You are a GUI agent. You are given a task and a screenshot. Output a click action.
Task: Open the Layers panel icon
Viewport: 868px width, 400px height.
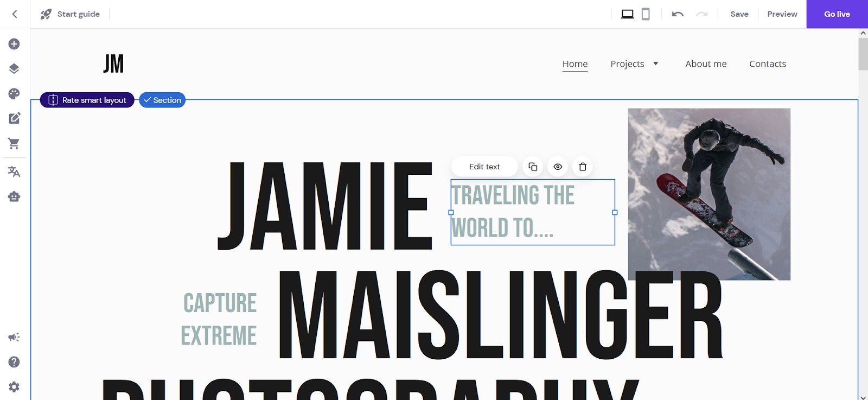[14, 69]
